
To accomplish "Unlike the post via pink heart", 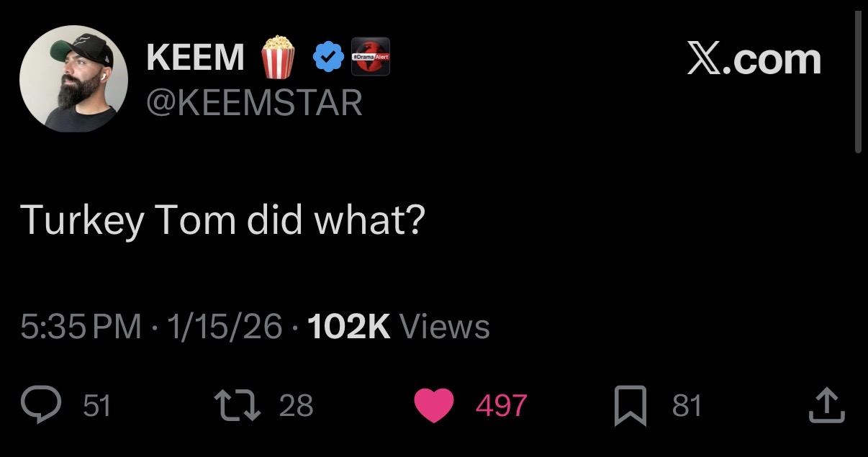I will 434,405.
